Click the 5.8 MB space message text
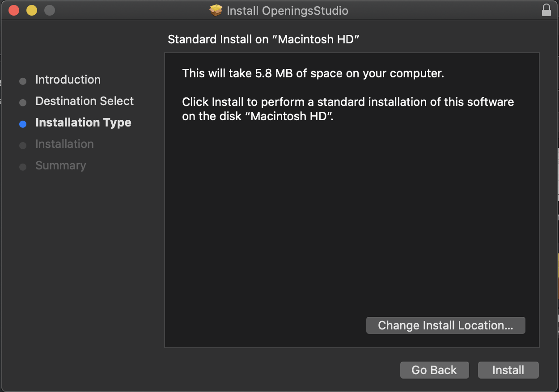The height and width of the screenshot is (392, 559). (313, 73)
